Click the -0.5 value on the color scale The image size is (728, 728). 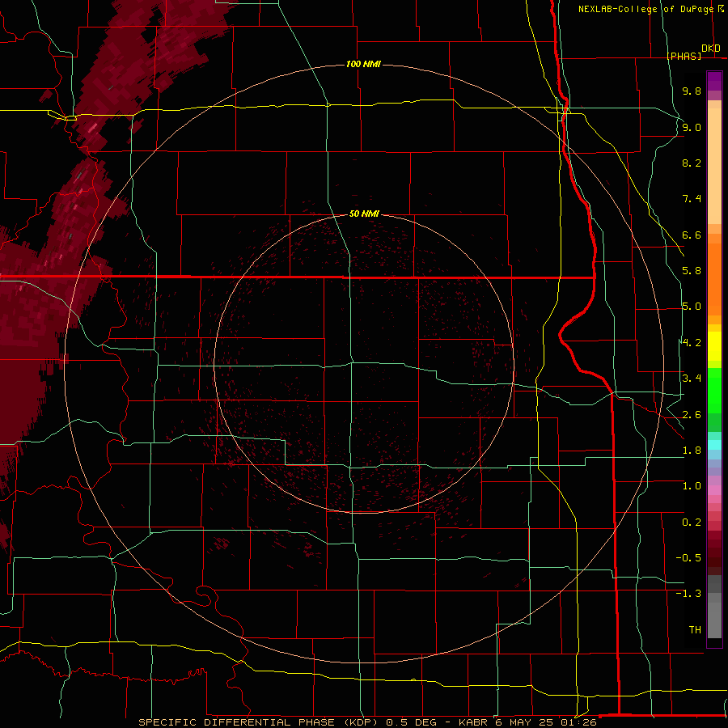(689, 558)
